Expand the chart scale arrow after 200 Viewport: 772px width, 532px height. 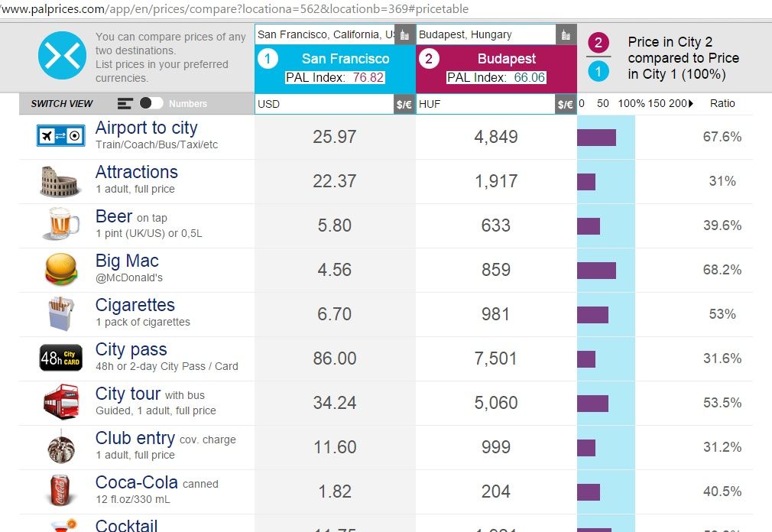coord(691,104)
